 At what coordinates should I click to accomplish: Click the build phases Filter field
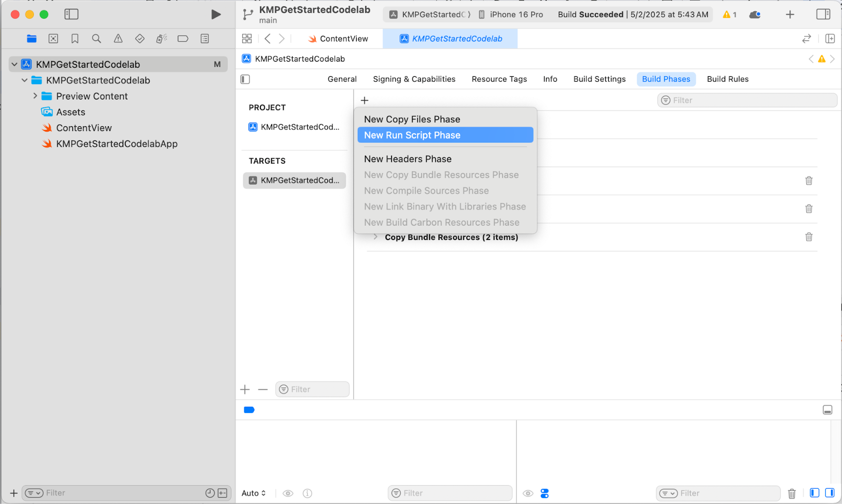coord(747,100)
